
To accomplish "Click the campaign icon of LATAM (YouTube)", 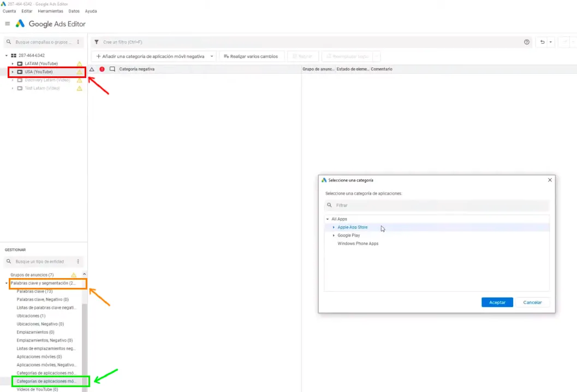I will (20, 64).
